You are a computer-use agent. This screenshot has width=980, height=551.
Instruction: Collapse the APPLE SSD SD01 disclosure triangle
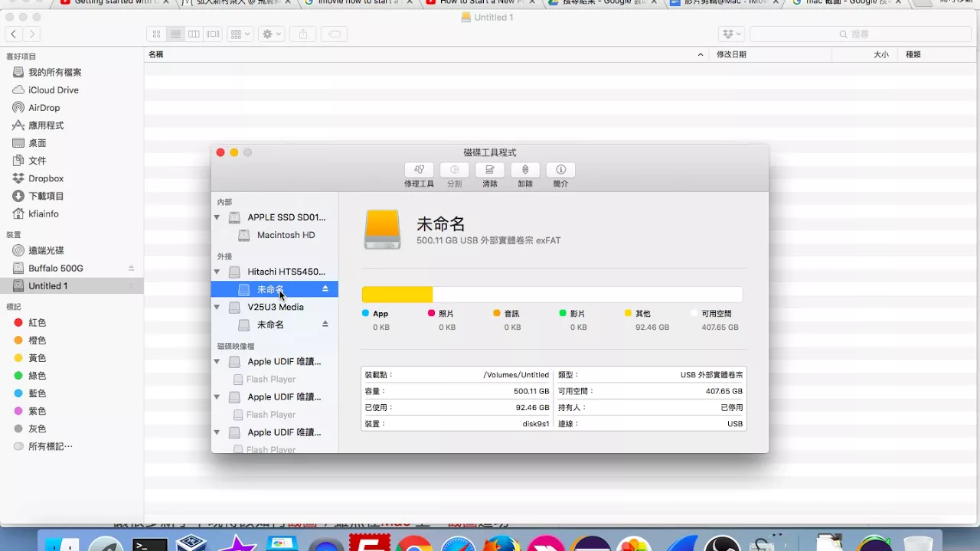[x=217, y=217]
